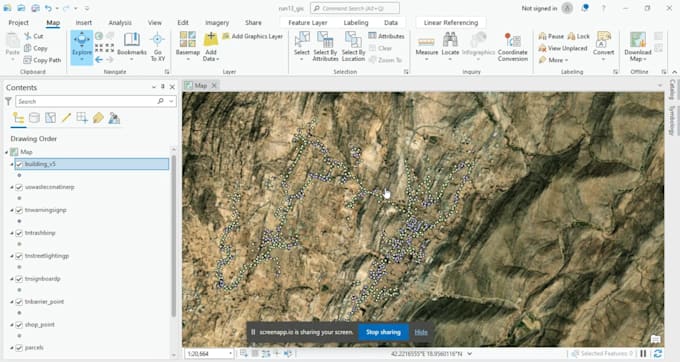Toggle visibility of tntrashbinp layer
Image resolution: width=680 pixels, height=362 pixels.
(19, 233)
